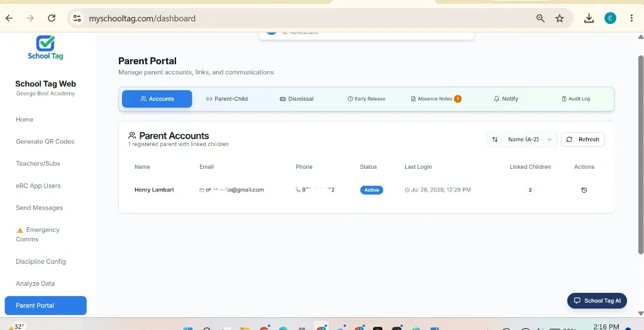Screen dimensions: 644x330
Task: Switch to the Accounts tab
Action: tap(157, 99)
